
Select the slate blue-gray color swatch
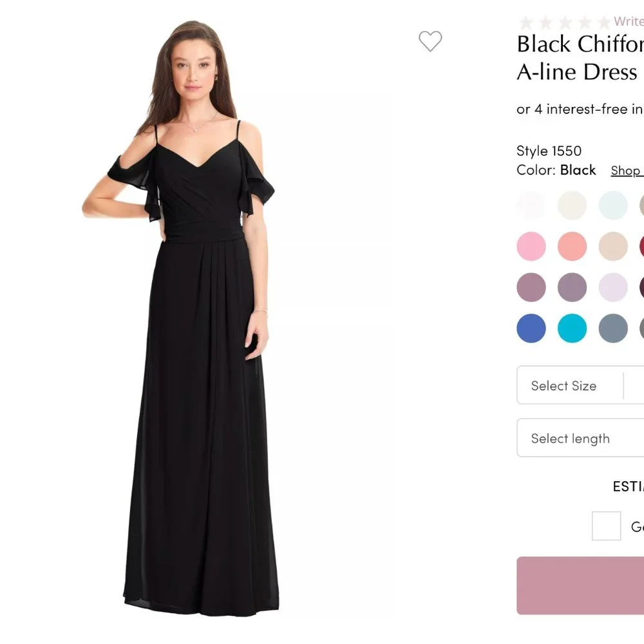(x=613, y=328)
